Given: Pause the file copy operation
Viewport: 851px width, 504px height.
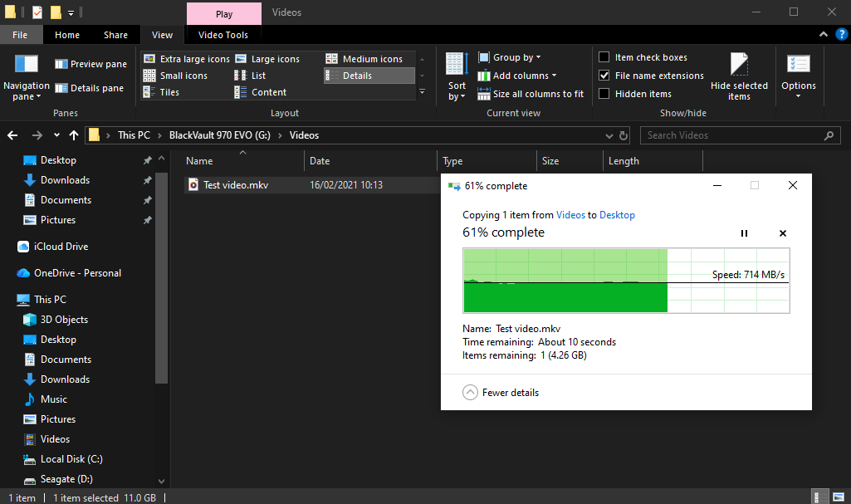Looking at the screenshot, I should coord(744,233).
